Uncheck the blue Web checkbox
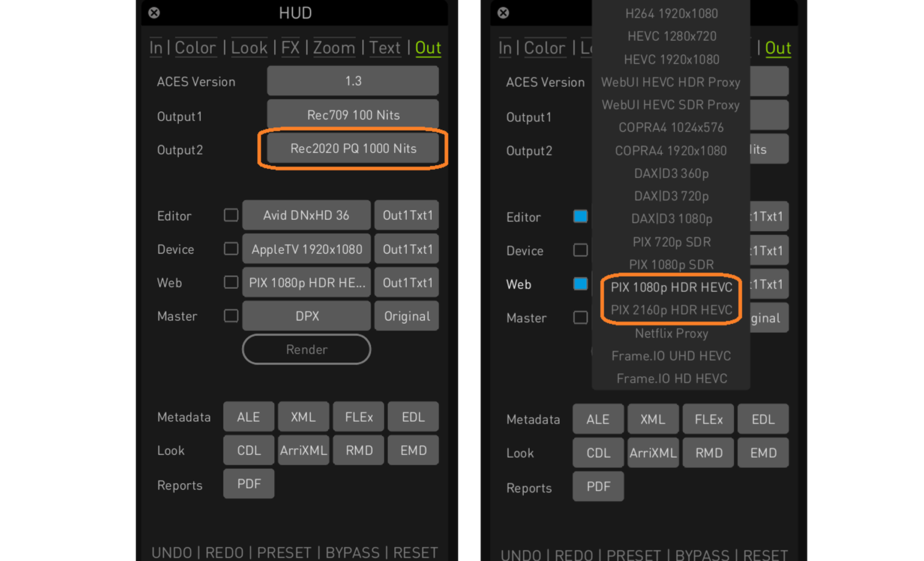 point(580,284)
